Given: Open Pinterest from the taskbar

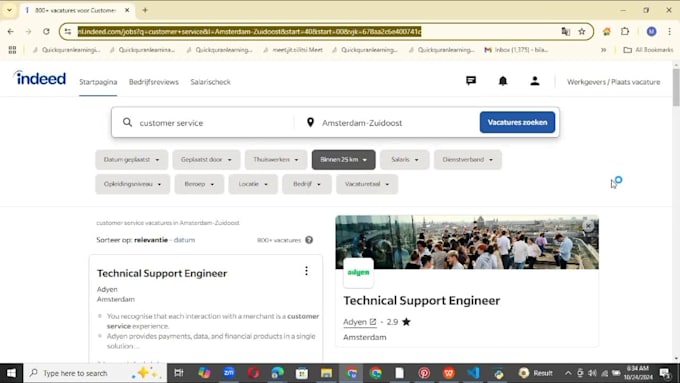Looking at the screenshot, I should tap(424, 373).
